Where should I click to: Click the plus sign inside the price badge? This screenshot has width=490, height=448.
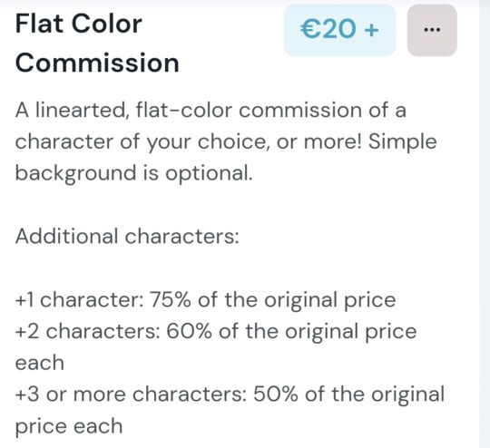pyautogui.click(x=371, y=30)
